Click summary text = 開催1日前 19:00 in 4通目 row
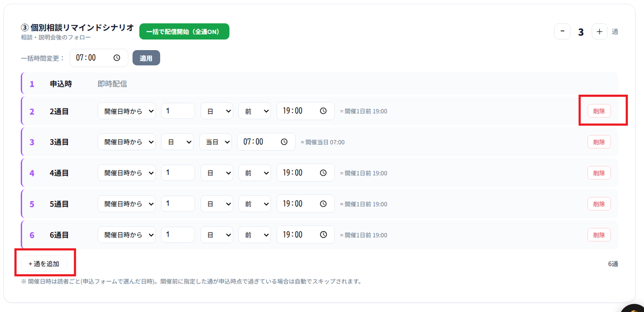 coord(363,173)
